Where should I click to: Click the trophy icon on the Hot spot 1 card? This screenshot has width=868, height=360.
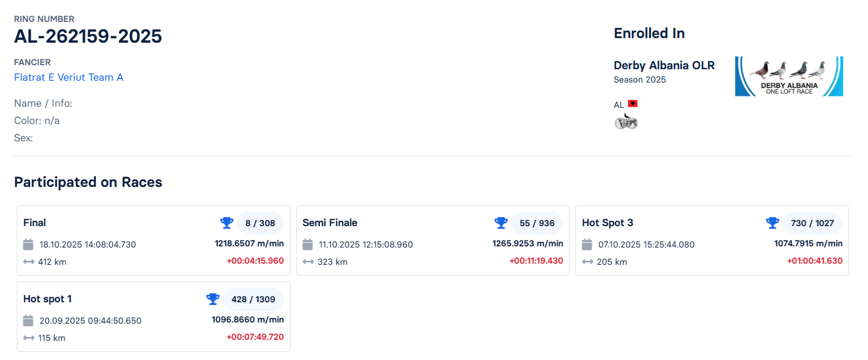213,299
